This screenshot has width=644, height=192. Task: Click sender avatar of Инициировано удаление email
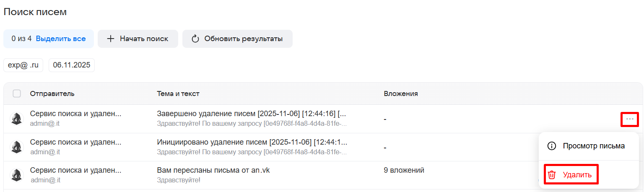tap(17, 147)
